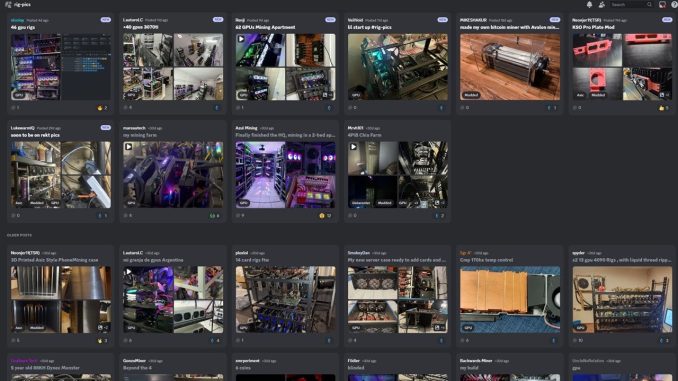Viewport: 678px width, 381px height.
Task: Open the help question mark icon
Action: [x=675, y=4]
